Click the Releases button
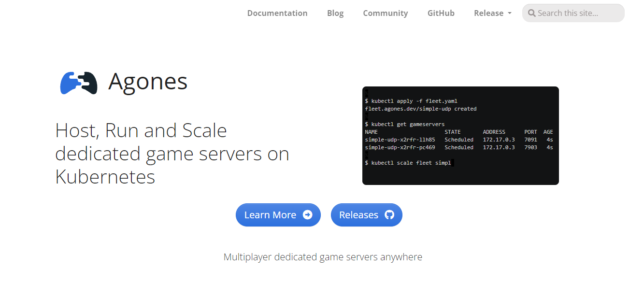The height and width of the screenshot is (283, 644). click(367, 215)
